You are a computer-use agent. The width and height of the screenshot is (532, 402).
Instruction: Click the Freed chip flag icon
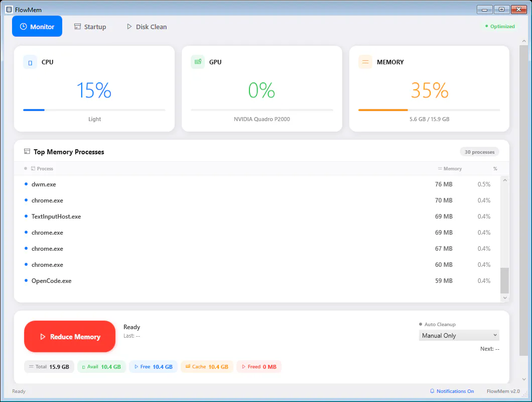tap(243, 367)
